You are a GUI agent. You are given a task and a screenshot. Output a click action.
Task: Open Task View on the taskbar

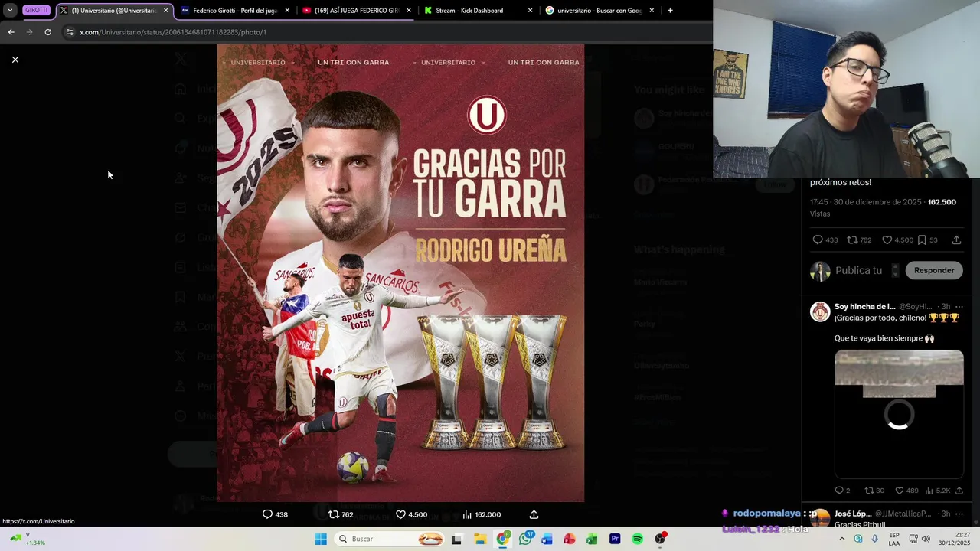(457, 539)
